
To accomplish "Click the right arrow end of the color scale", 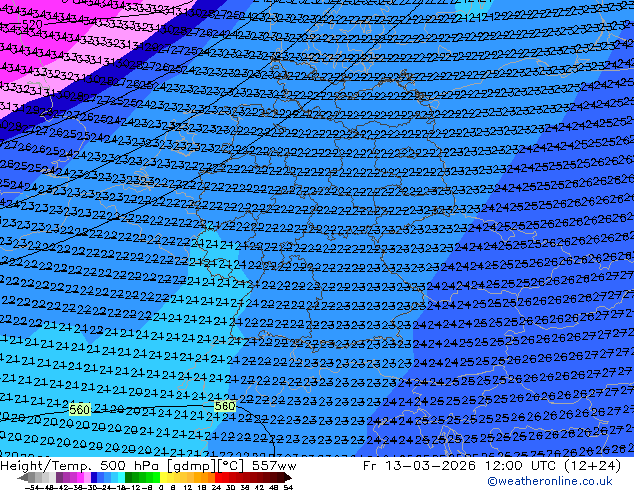I will [x=287, y=478].
